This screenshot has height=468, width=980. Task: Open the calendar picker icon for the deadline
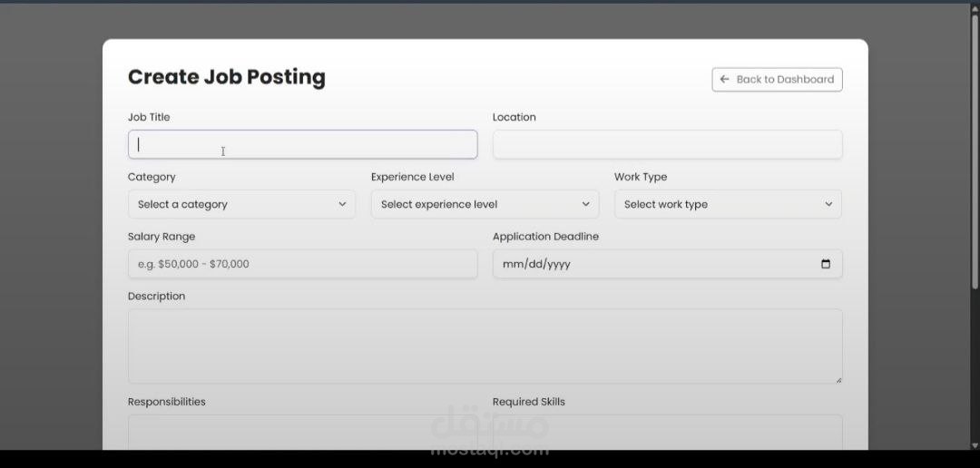tap(825, 264)
